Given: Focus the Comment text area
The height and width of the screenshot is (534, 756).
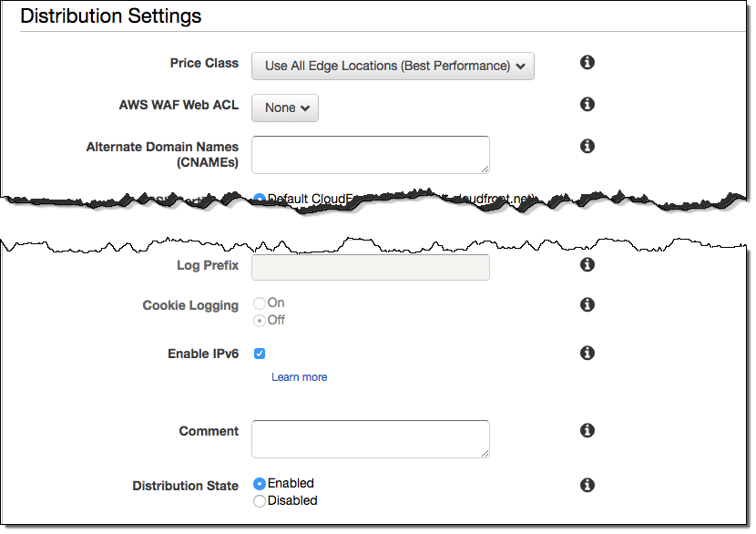Looking at the screenshot, I should tap(370, 438).
